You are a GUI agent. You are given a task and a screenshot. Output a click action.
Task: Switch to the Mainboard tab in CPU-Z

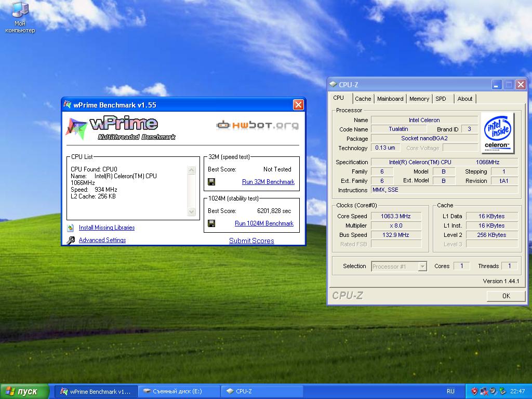coord(390,99)
